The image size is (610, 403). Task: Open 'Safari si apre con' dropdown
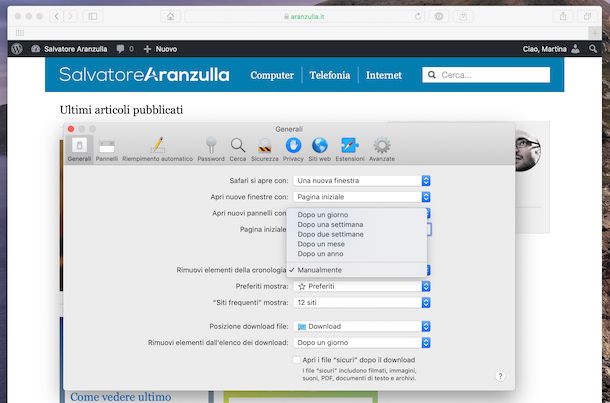tap(362, 180)
